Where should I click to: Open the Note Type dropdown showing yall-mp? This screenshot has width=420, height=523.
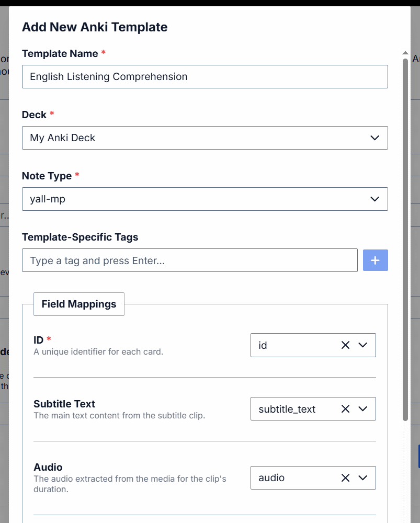(x=205, y=199)
